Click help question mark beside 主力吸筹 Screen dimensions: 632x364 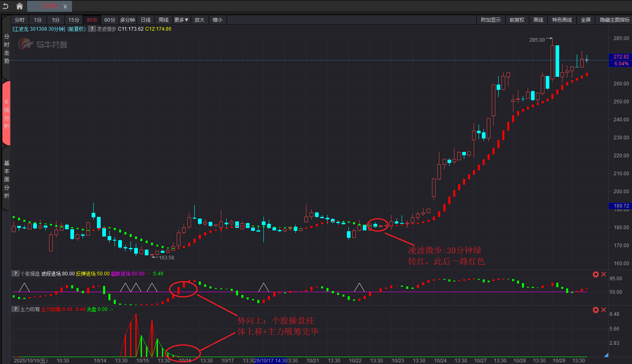(16, 309)
